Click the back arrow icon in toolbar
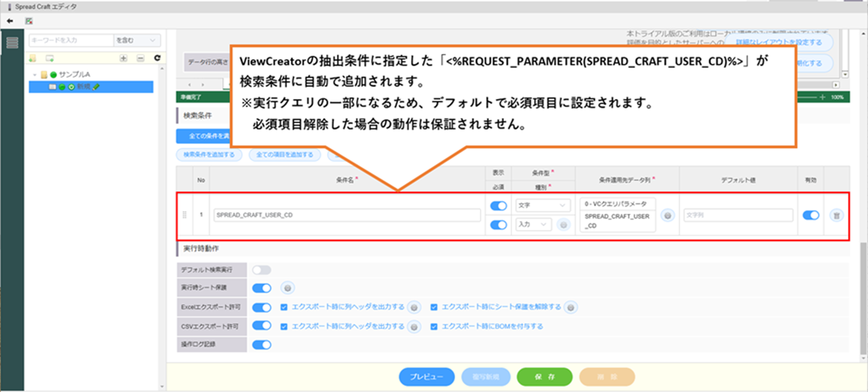Image resolution: width=868 pixels, height=392 pixels. [x=10, y=21]
